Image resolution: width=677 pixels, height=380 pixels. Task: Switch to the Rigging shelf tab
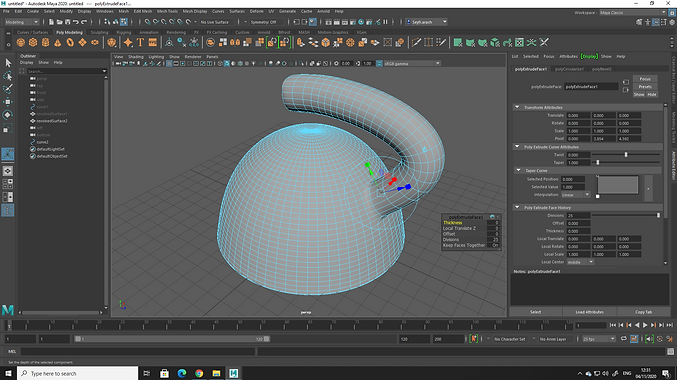123,32
